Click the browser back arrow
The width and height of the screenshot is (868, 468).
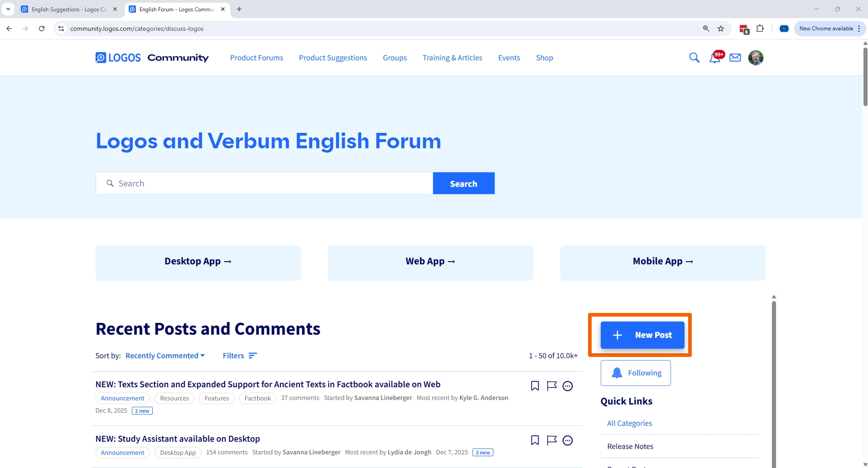pos(9,29)
